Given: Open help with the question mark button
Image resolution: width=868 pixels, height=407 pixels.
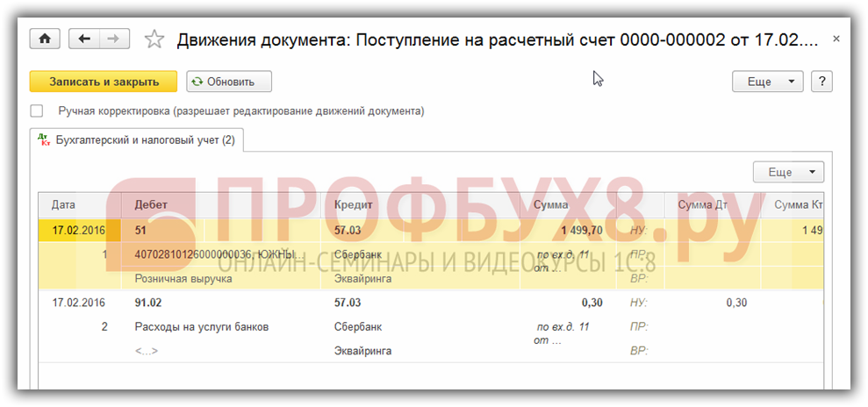Looking at the screenshot, I should (822, 82).
